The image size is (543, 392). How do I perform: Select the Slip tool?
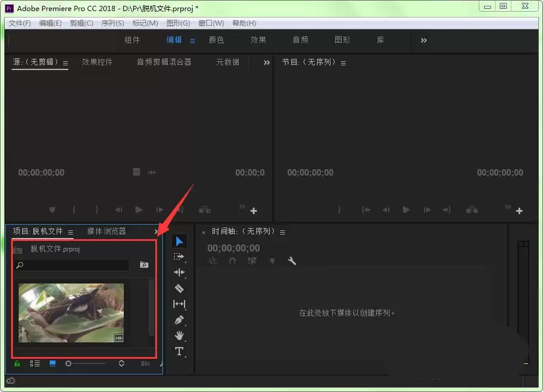[x=179, y=304]
